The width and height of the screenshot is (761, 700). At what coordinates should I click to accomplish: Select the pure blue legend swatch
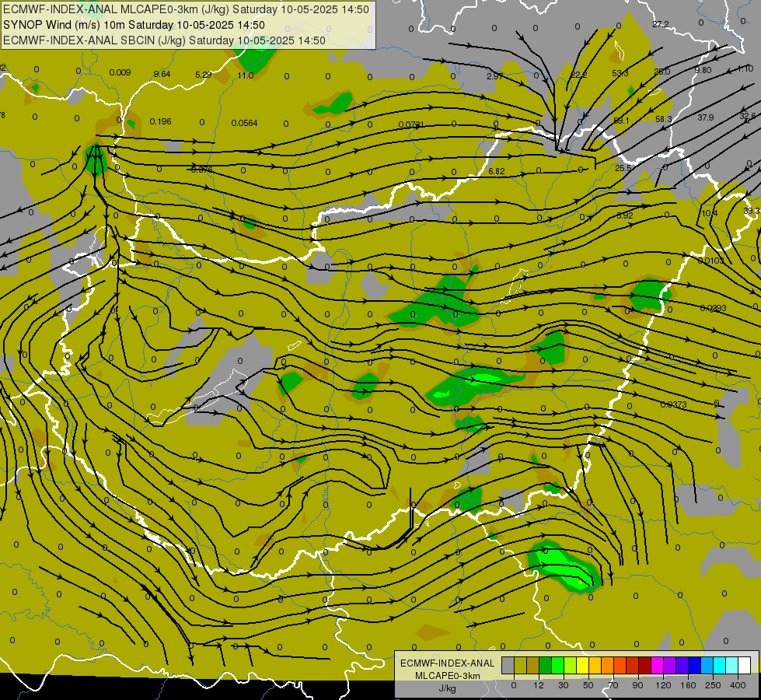pyautogui.click(x=694, y=666)
